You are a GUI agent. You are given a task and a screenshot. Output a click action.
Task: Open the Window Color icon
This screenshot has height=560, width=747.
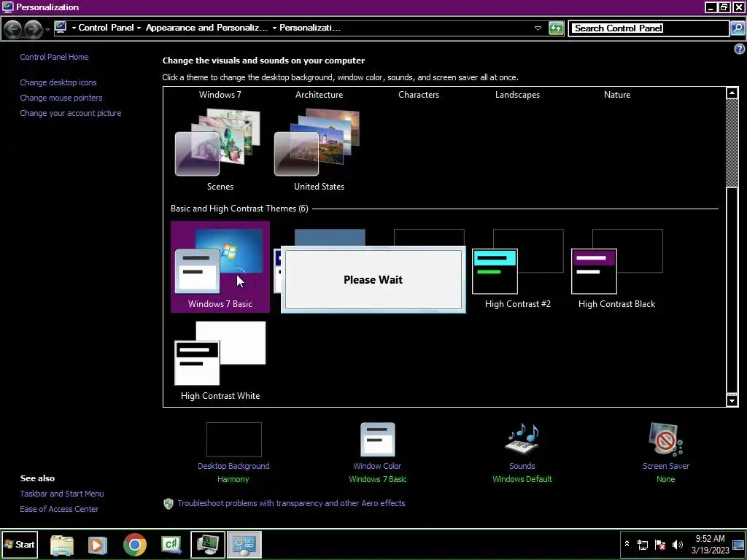377,440
